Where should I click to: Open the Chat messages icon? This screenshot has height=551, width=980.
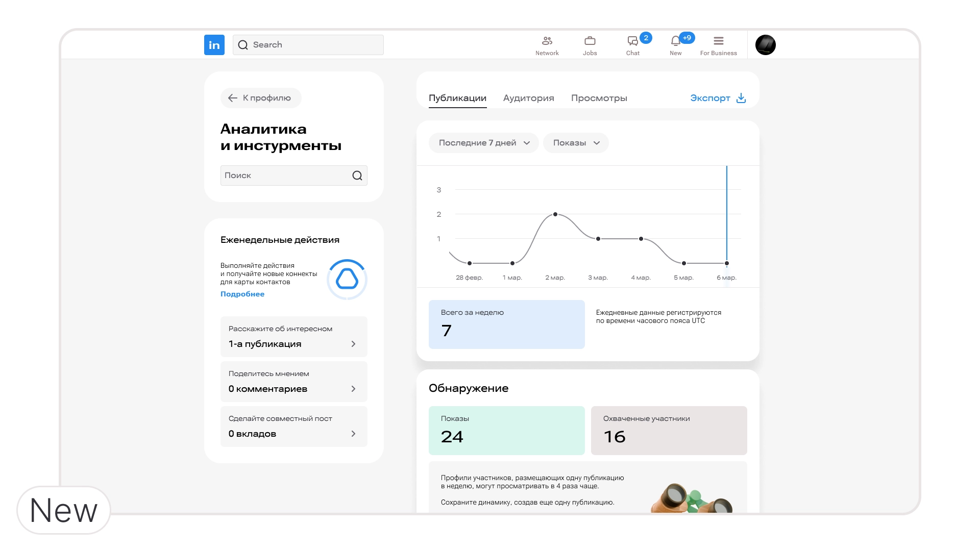pyautogui.click(x=632, y=41)
